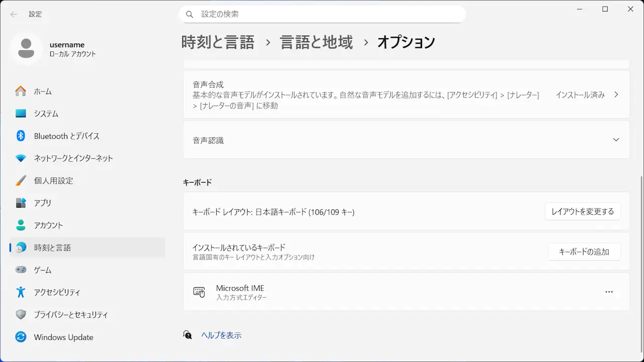Open プライバシーとセキュリティ in sidebar
Screen dimensions: 644x362
[x=70, y=315]
